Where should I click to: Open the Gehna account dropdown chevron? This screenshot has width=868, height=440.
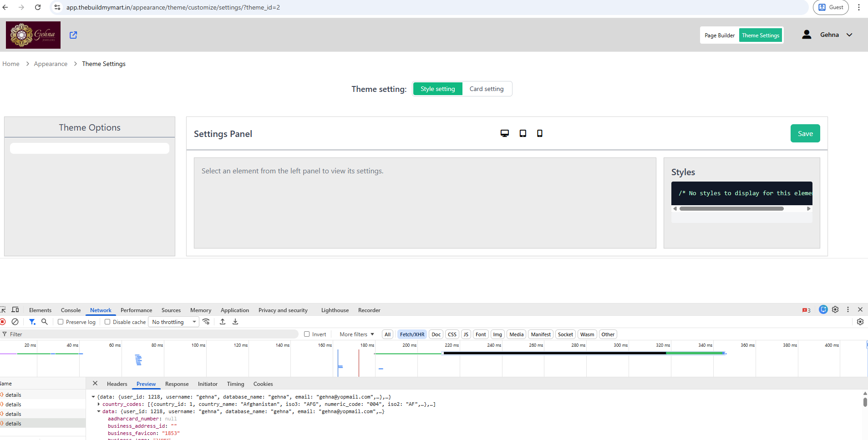point(849,35)
